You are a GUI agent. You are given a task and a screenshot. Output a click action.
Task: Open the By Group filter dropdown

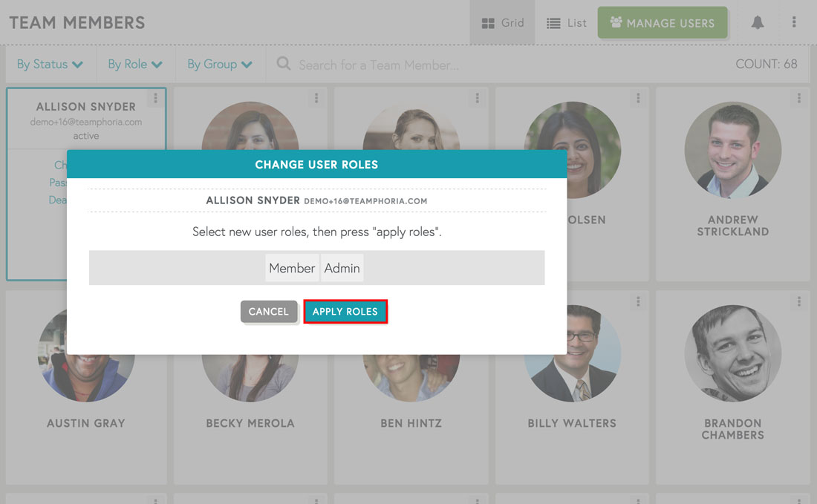(x=219, y=65)
